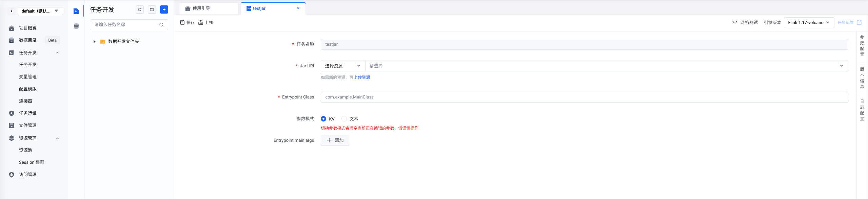Screen dimensions: 868x199
Task: Open the 选择资源 dropdown for Jar URI
Action: click(342, 66)
